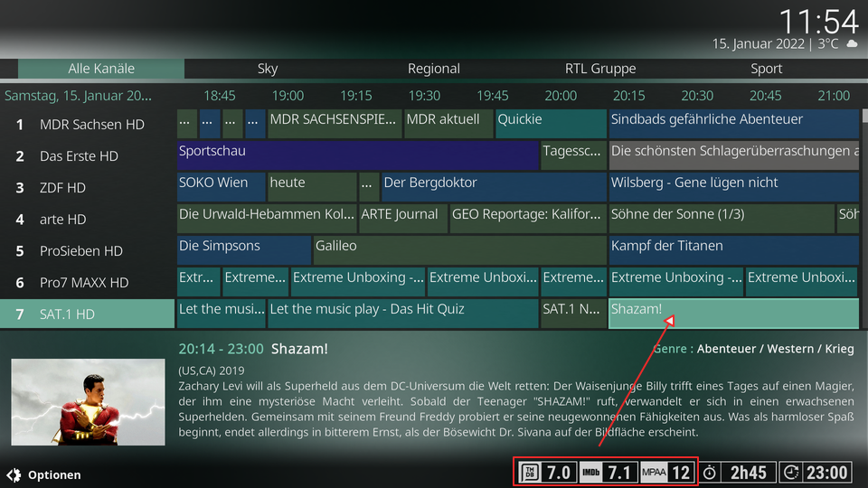Click the duration stopwatch icon

point(710,473)
